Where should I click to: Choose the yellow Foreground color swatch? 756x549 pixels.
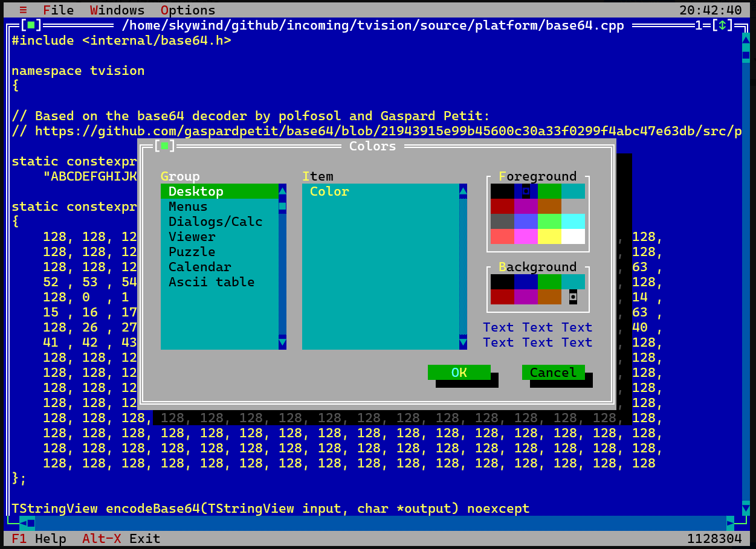tap(549, 237)
